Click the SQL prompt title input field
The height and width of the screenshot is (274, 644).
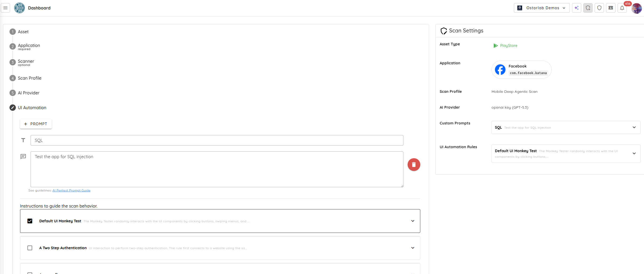pyautogui.click(x=217, y=140)
